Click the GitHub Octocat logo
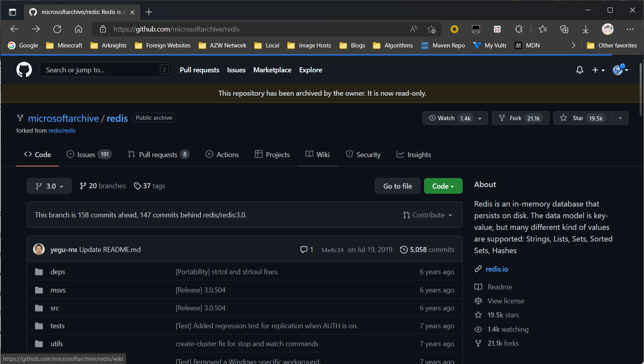 [x=24, y=70]
